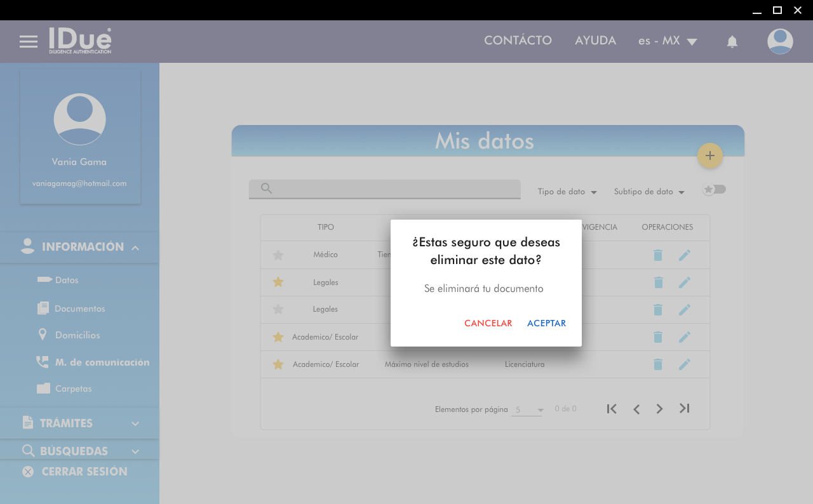The height and width of the screenshot is (504, 813).
Task: Open the hamburger menu icon
Action: point(29,42)
